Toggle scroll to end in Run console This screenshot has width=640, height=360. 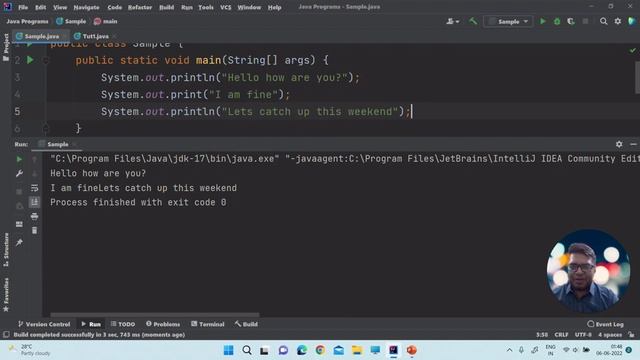coord(34,202)
